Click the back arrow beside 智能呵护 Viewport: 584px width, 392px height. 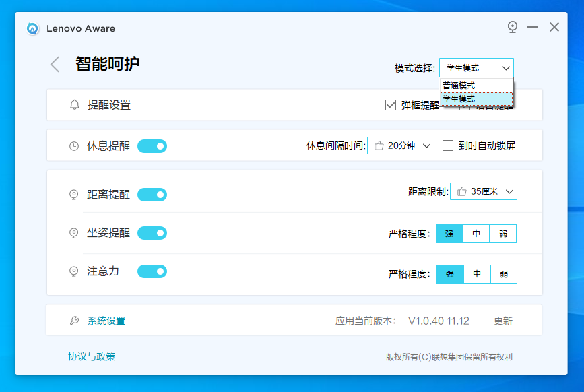55,65
